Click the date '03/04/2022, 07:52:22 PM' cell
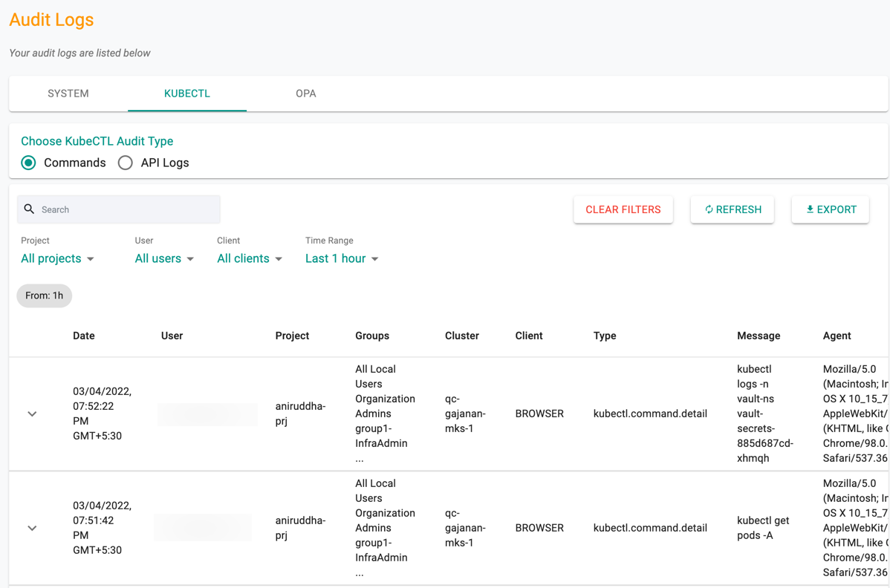890x588 pixels. click(x=103, y=414)
